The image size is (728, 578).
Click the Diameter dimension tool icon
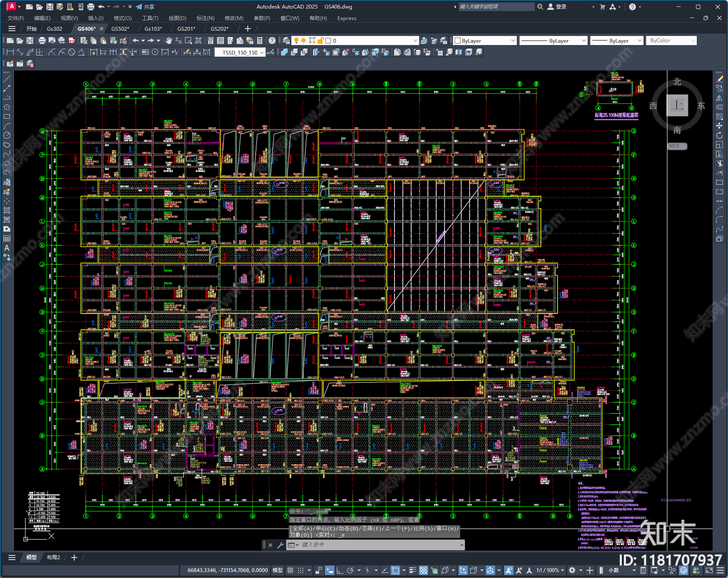71,52
